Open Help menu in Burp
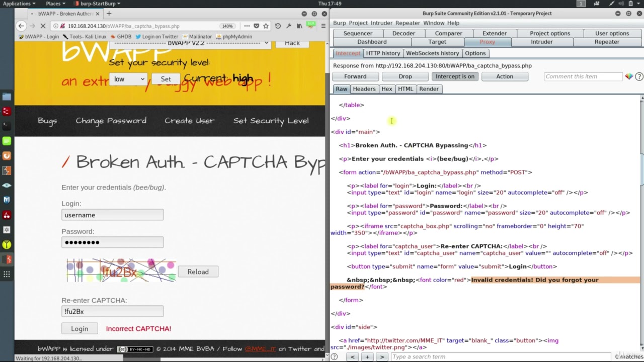The image size is (644, 362). tap(453, 23)
